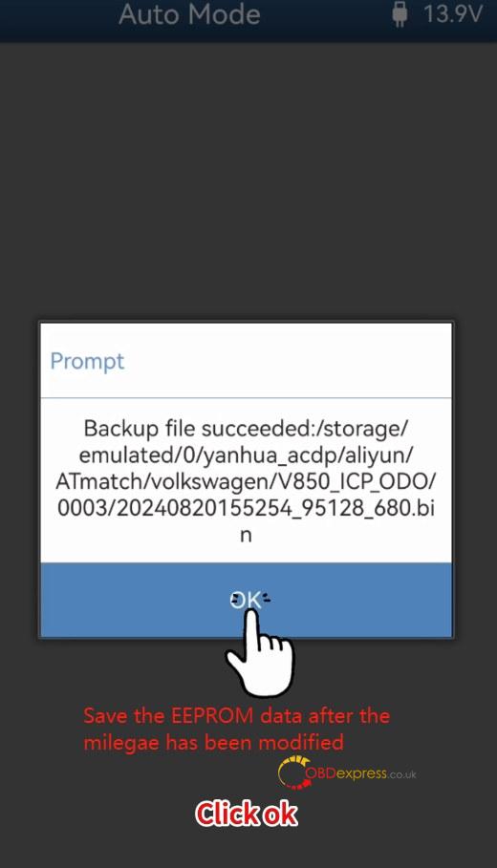Screen dimensions: 497x868
Task: Click "milegae has been modified" red text
Action: coord(213,742)
